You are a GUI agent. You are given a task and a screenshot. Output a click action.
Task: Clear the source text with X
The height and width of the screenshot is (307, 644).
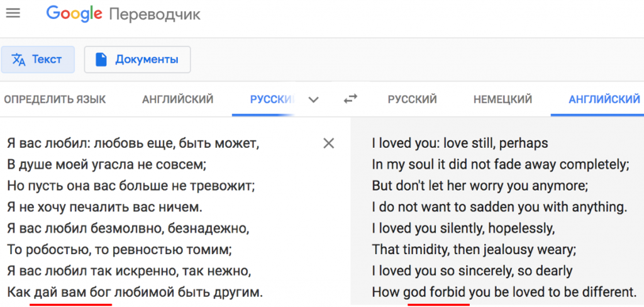click(328, 143)
